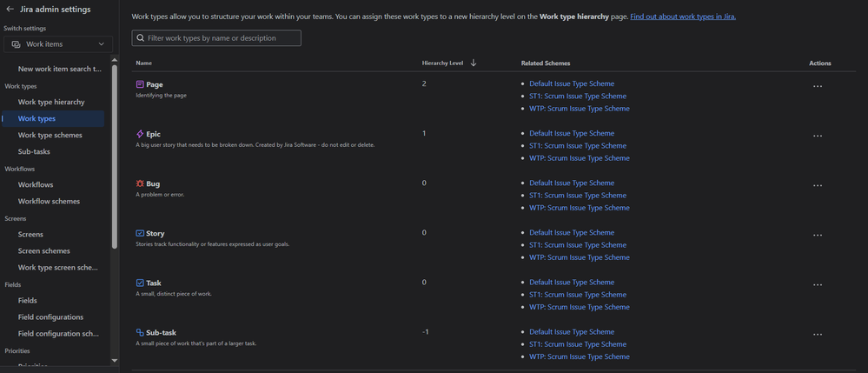Screen dimensions: 868x373
Task: Open WTP: Scrum Issue Type Scheme for Task
Action: [579, 307]
